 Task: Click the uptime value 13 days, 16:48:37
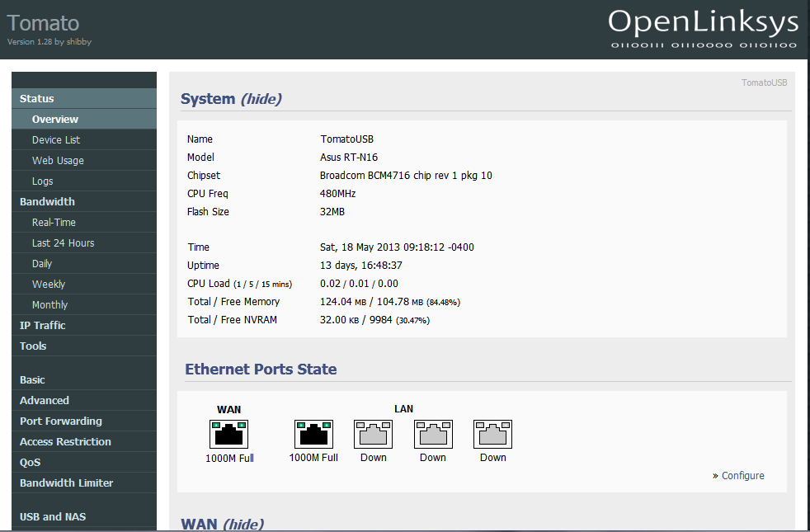click(x=361, y=266)
